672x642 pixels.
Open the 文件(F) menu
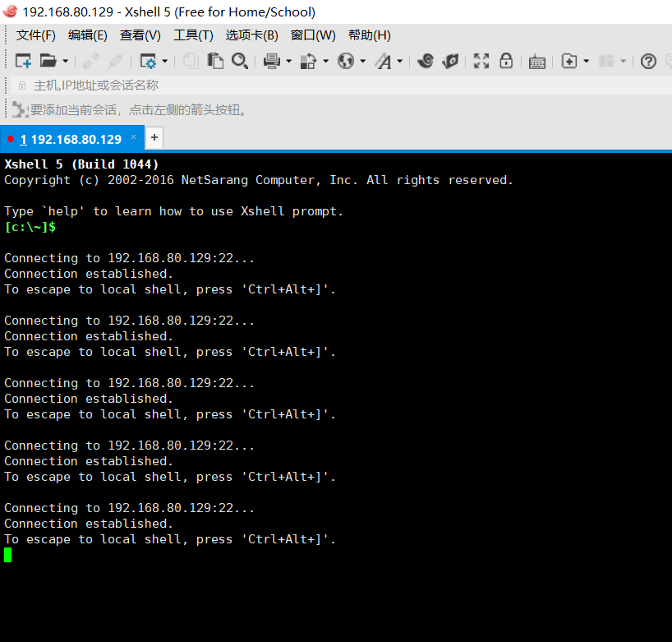point(36,35)
